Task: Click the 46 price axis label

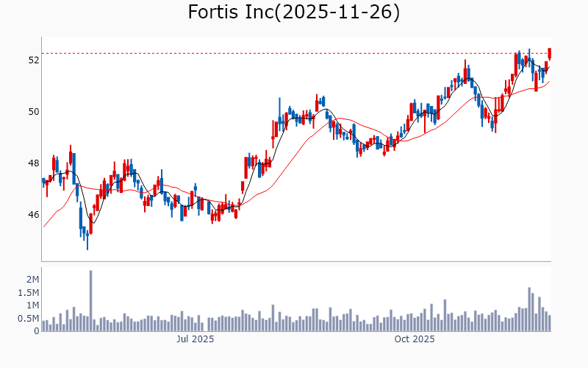Action: (34, 215)
